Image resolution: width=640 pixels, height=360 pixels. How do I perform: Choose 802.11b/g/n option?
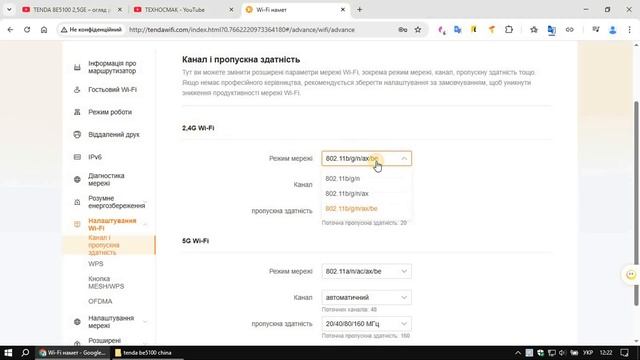tap(366, 178)
